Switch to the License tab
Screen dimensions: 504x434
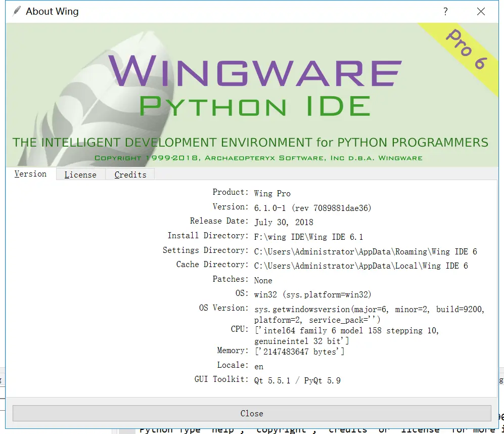coord(81,175)
